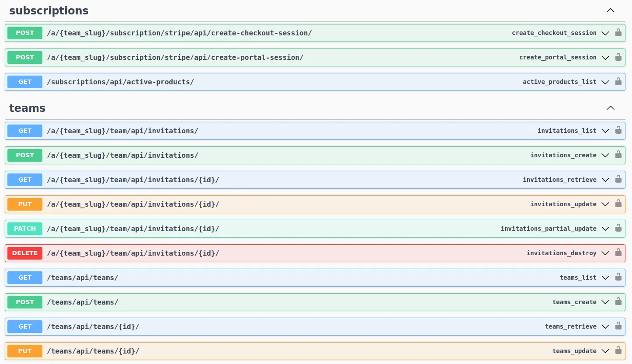Expand the invitations_retrieve endpoint details
The width and height of the screenshot is (632, 364).
click(x=605, y=179)
